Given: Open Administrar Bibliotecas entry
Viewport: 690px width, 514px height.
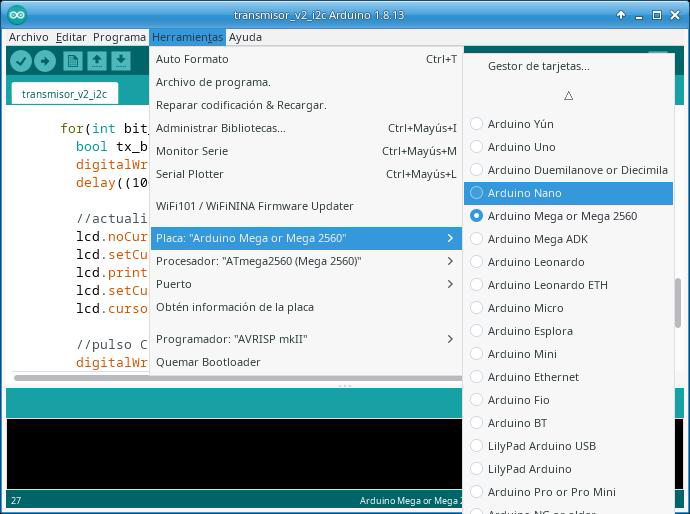Looking at the screenshot, I should pyautogui.click(x=306, y=128).
